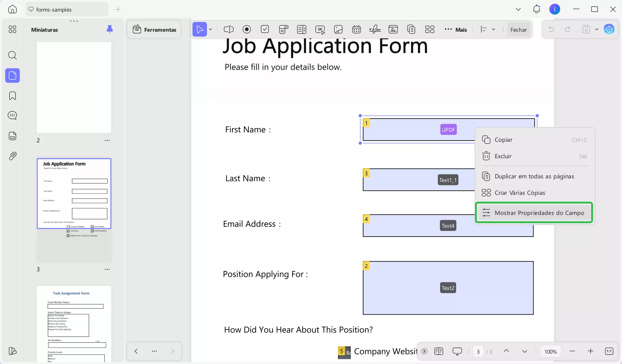Choose Duplicar em todas as páginas
The image size is (622, 364).
[x=534, y=176]
